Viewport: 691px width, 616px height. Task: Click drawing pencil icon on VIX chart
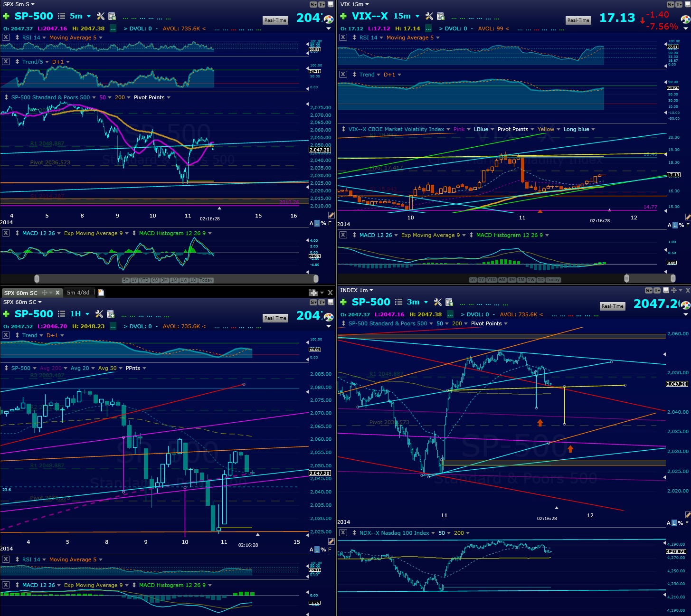tap(688, 217)
